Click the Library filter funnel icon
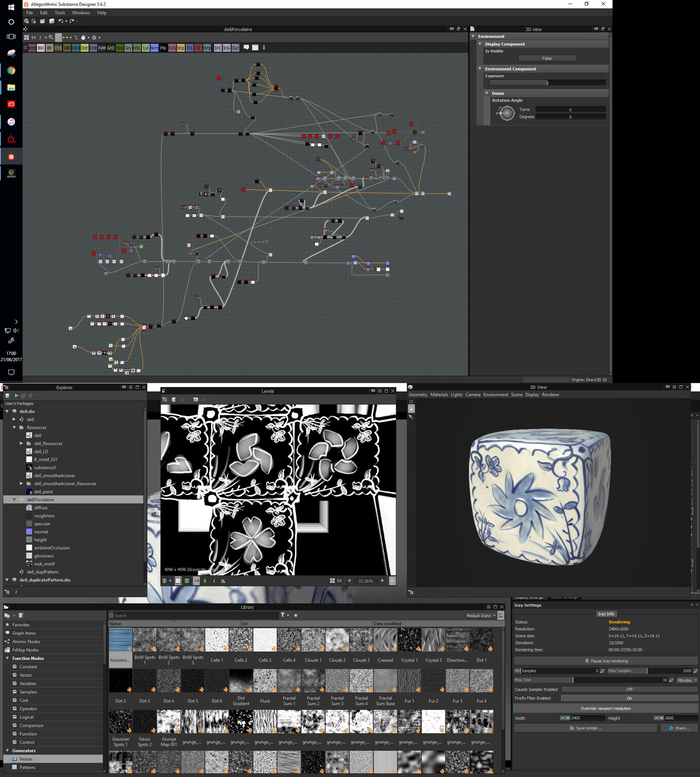Image resolution: width=700 pixels, height=777 pixels. pos(283,615)
